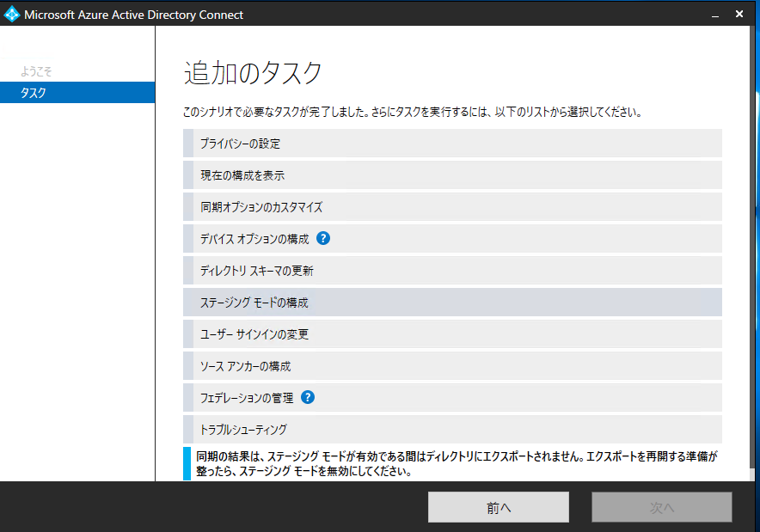Click the help icon beside フェデレーションの管理
The height and width of the screenshot is (532, 760).
307,397
